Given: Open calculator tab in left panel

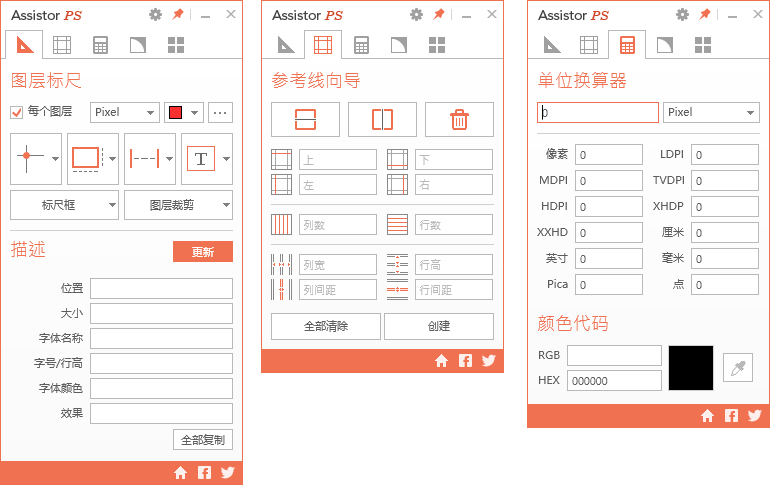Looking at the screenshot, I should click(100, 45).
